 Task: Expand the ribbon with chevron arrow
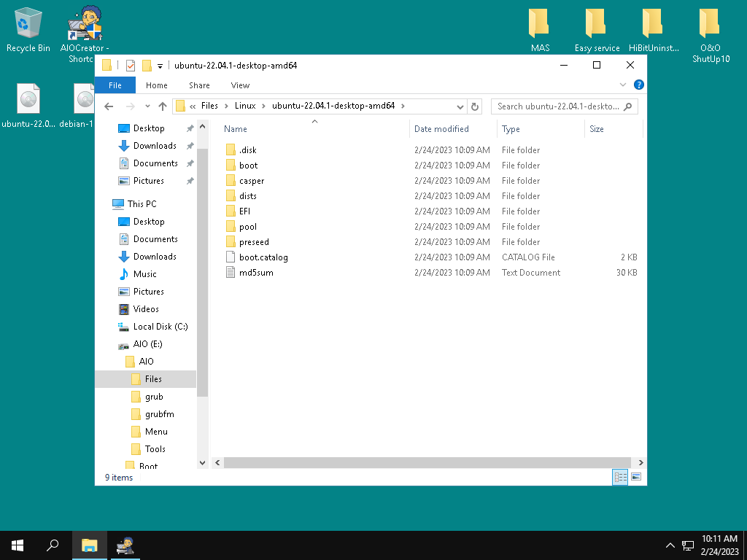(x=624, y=85)
